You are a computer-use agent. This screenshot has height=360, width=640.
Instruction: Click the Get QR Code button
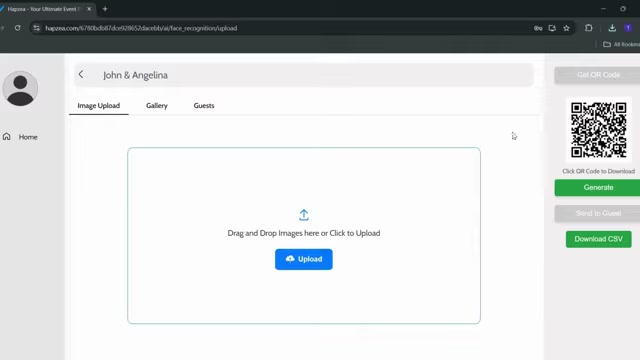598,75
